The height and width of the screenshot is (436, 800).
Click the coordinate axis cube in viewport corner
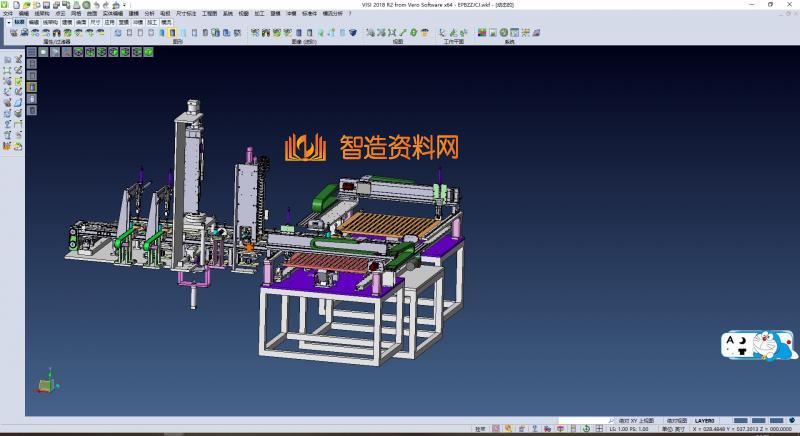(46, 385)
